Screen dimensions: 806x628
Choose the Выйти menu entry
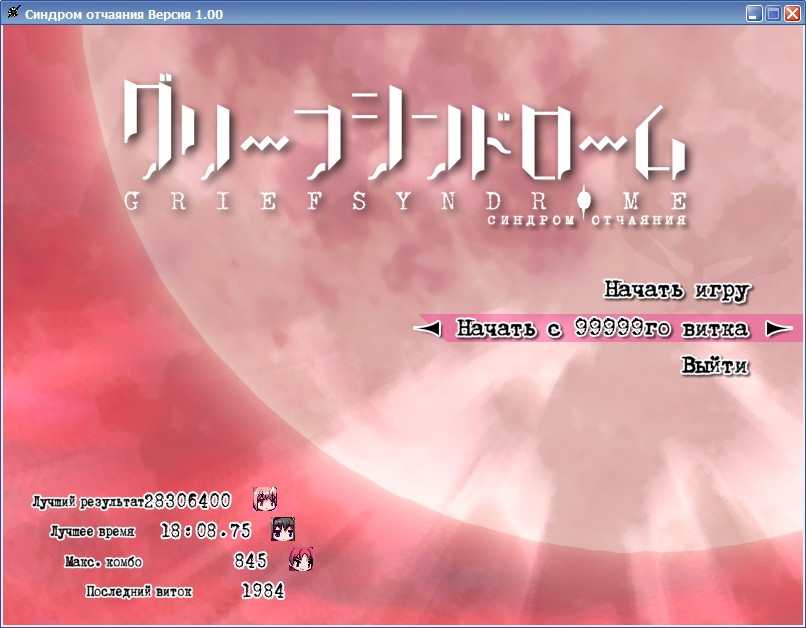(x=715, y=365)
